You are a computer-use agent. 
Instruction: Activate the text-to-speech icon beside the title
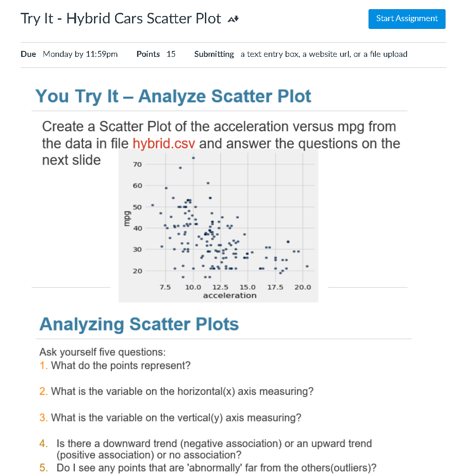click(x=233, y=19)
